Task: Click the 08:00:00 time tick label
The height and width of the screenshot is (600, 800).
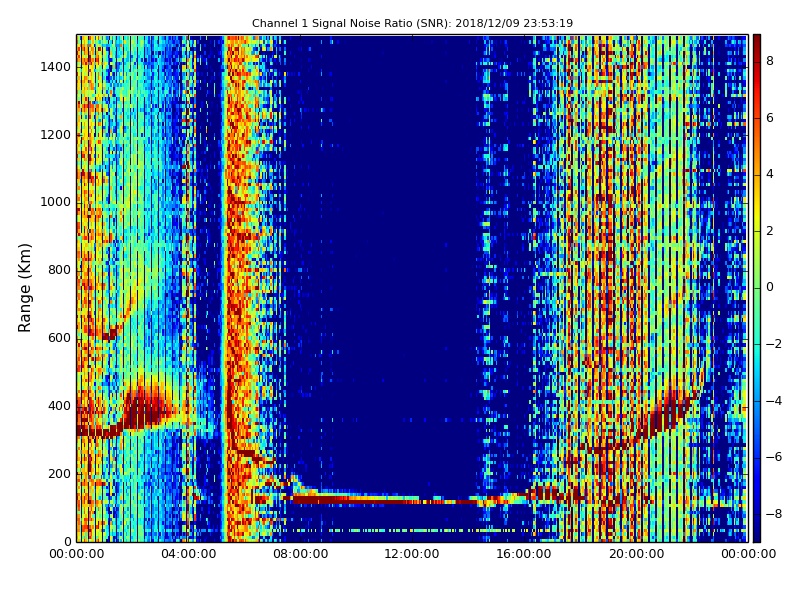Action: [x=301, y=554]
